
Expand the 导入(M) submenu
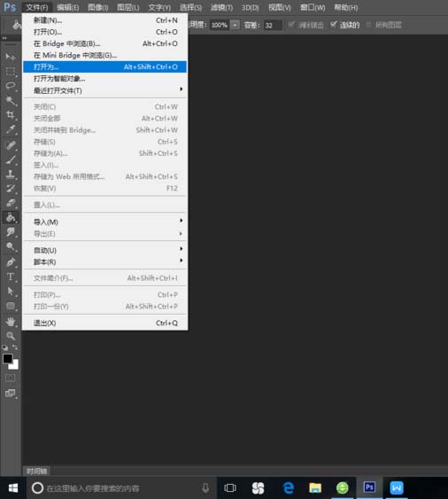point(105,222)
